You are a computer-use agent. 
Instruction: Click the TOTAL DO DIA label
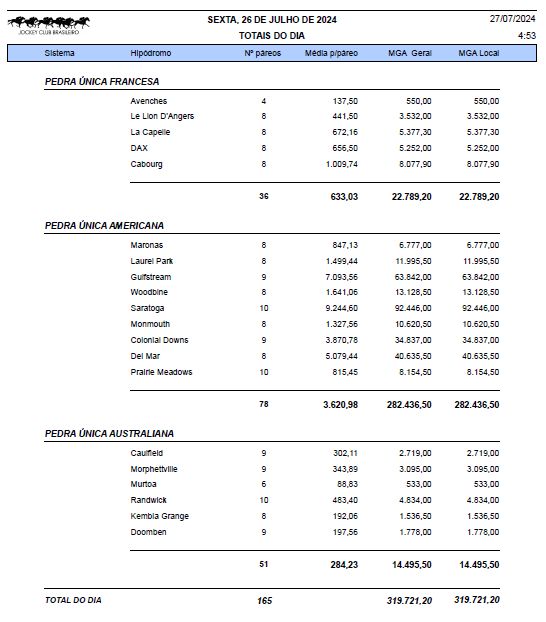(73, 600)
